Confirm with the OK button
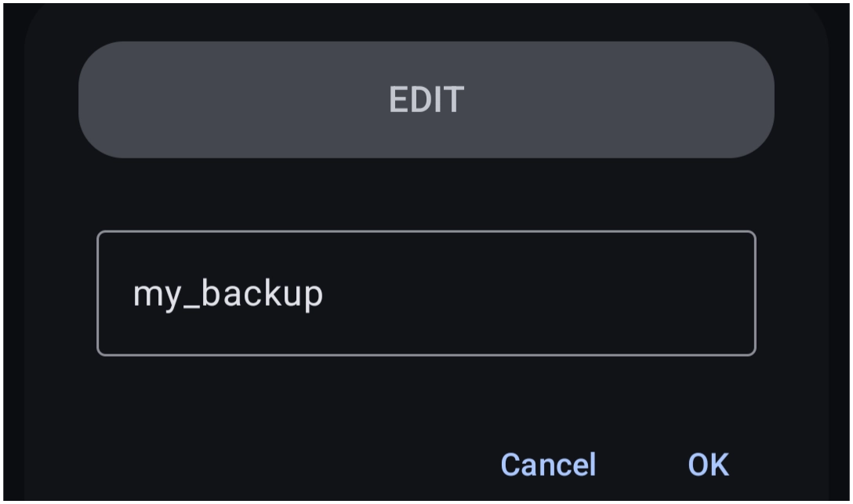Image resolution: width=853 pixels, height=504 pixels. point(708,465)
